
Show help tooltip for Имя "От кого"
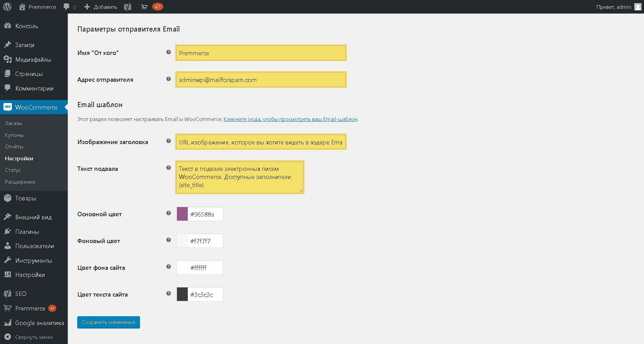pos(168,52)
